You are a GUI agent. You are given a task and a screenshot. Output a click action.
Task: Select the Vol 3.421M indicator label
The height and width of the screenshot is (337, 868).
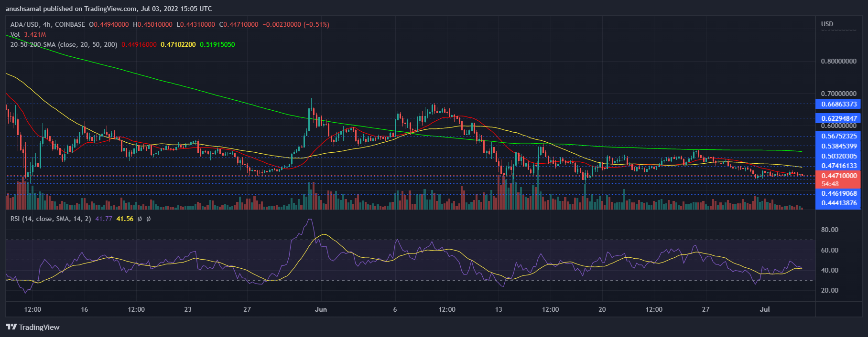click(28, 34)
